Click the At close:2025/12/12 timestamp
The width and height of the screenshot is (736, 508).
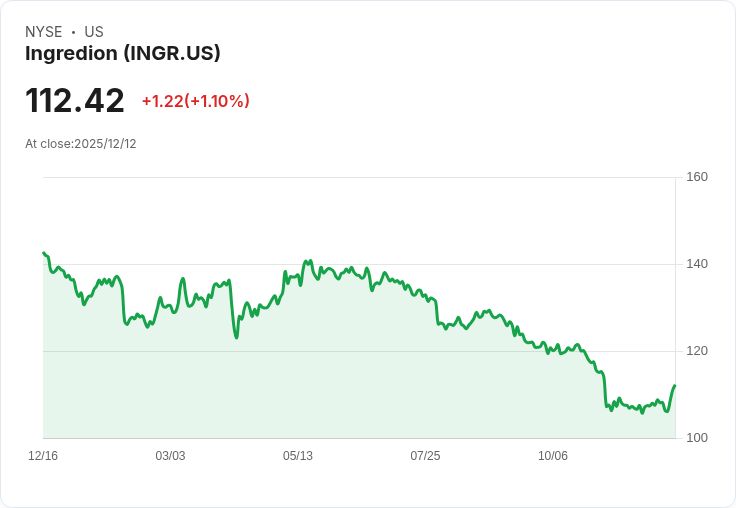(x=81, y=144)
